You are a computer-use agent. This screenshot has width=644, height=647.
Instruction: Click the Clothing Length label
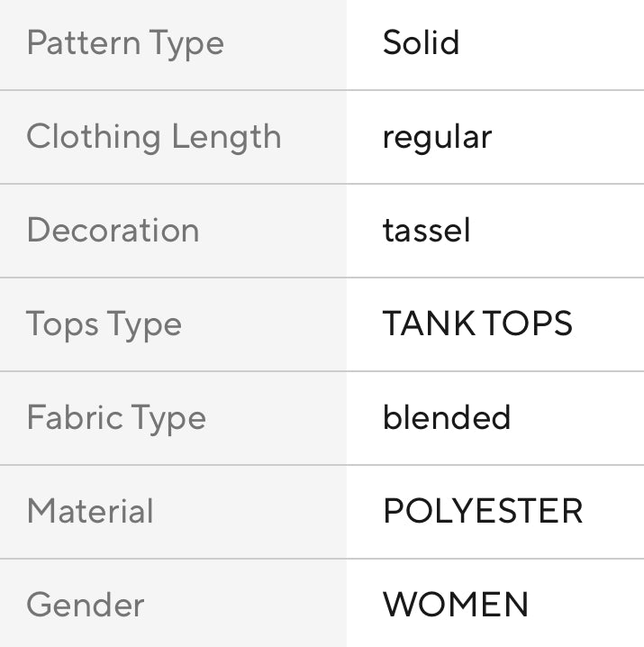click(153, 137)
